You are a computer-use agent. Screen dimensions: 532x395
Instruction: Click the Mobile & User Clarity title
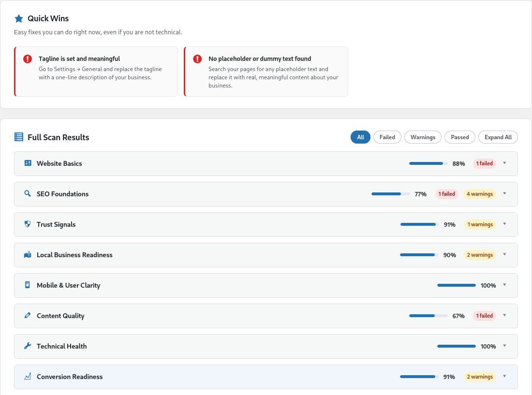tap(69, 285)
